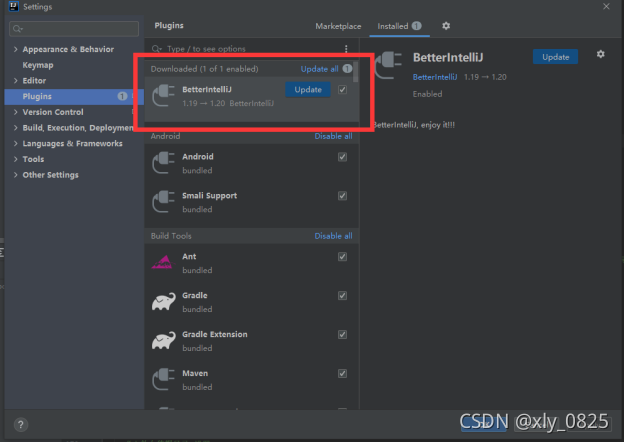The width and height of the screenshot is (624, 443).
Task: Click Disable all for Build Tools
Action: click(333, 236)
